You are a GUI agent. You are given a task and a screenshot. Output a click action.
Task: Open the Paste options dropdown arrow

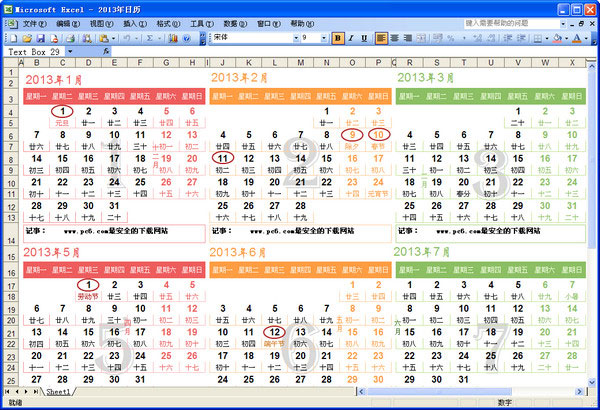pos(114,38)
